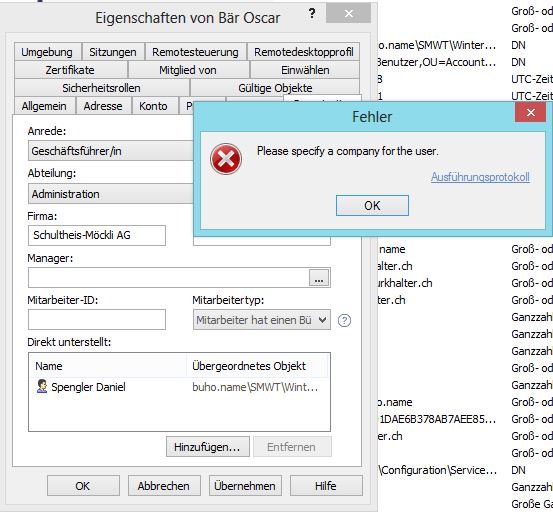Open the Abteilung dropdown showing Administration
This screenshot has height=512, width=553.
(x=111, y=194)
